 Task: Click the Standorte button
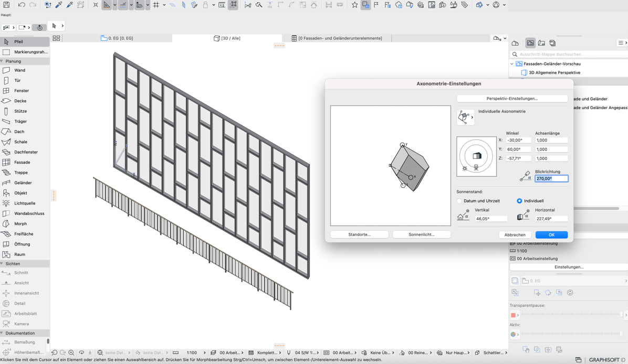pos(359,234)
